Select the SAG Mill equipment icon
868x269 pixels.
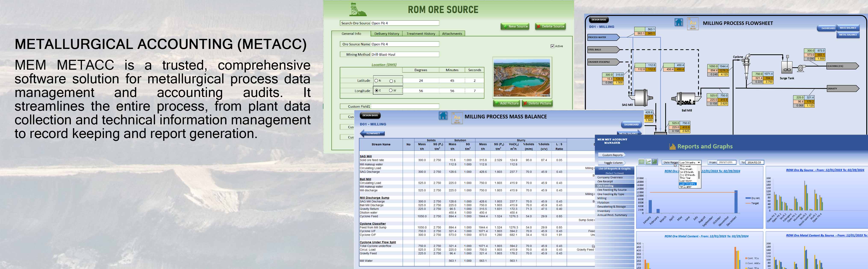(641, 98)
